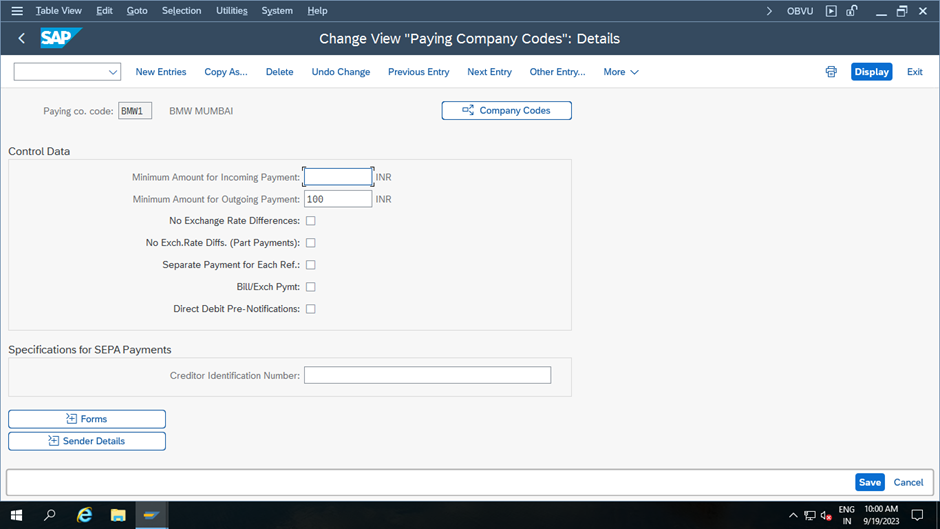Click the Creditor Identification Number field
The width and height of the screenshot is (940, 529).
427,375
